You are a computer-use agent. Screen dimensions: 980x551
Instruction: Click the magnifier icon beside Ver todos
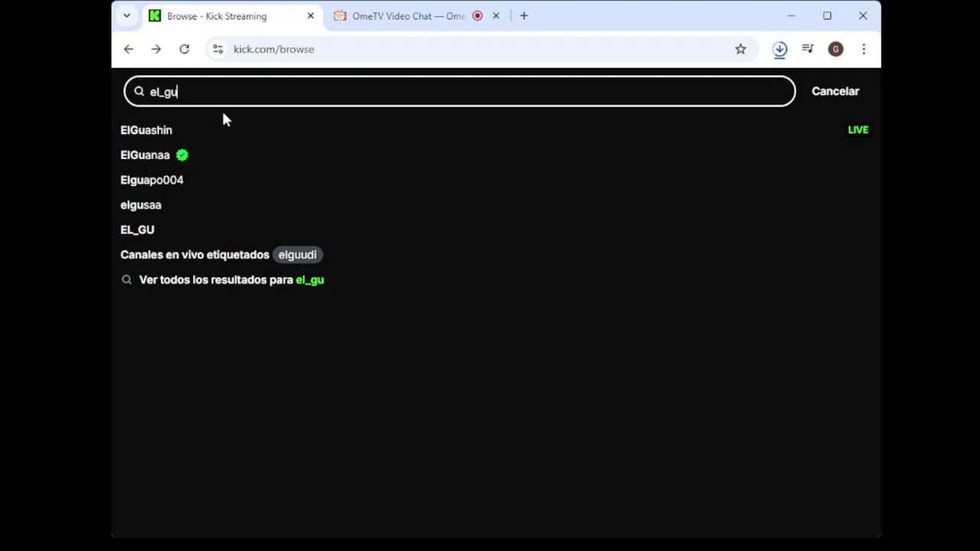point(126,280)
